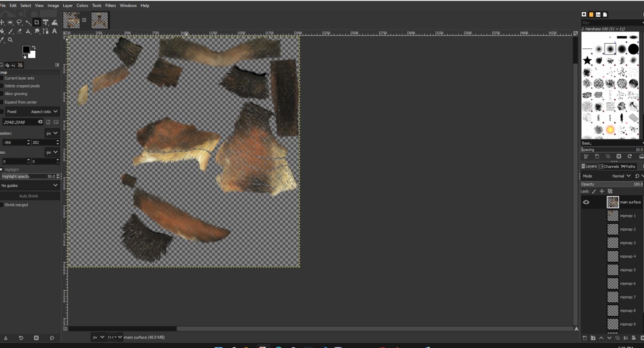
Task: Toggle the Fixed aspect ratio checkbox
Action: click(x=2, y=112)
